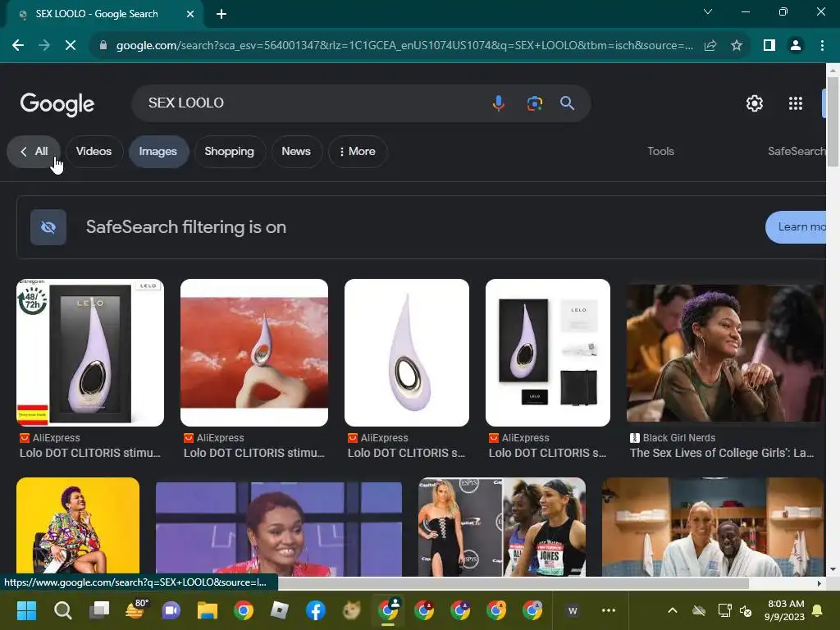The width and height of the screenshot is (840, 630).
Task: Stop the page from loading
Action: click(71, 46)
